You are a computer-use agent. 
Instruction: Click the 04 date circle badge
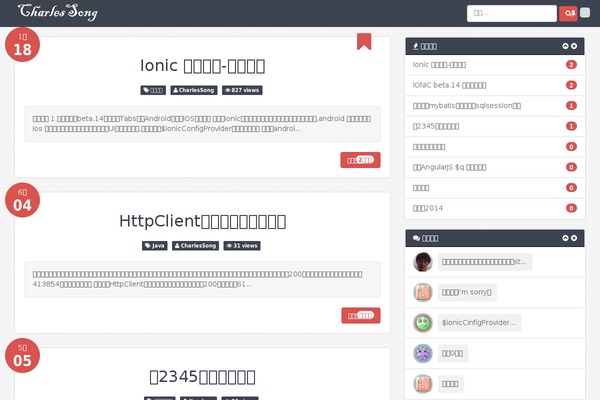[x=23, y=200]
